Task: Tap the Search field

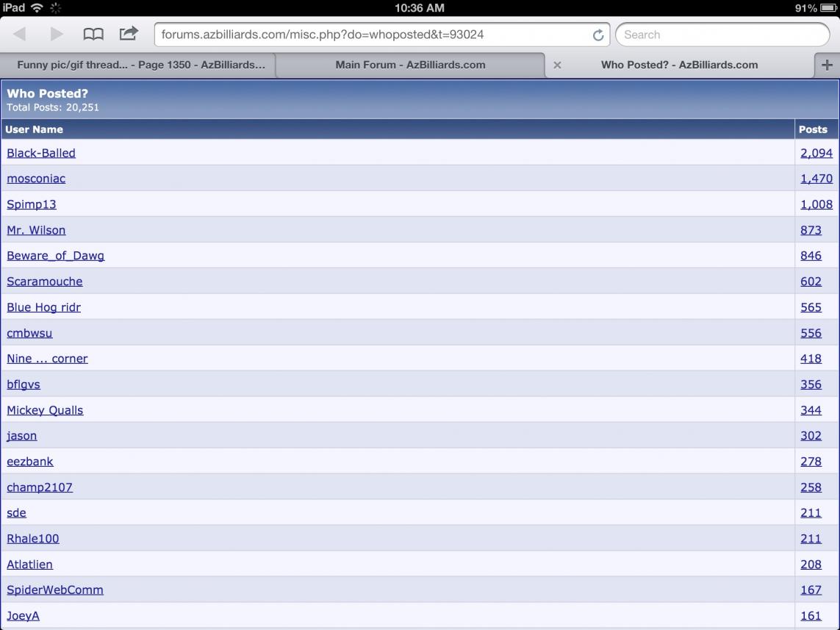Action: click(x=722, y=35)
